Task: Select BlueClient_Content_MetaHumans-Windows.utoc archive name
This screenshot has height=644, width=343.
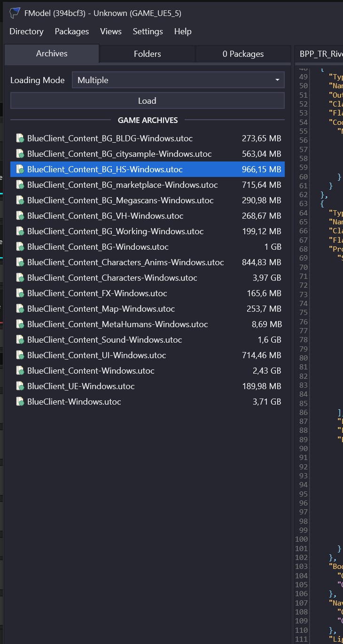Action: tap(117, 324)
